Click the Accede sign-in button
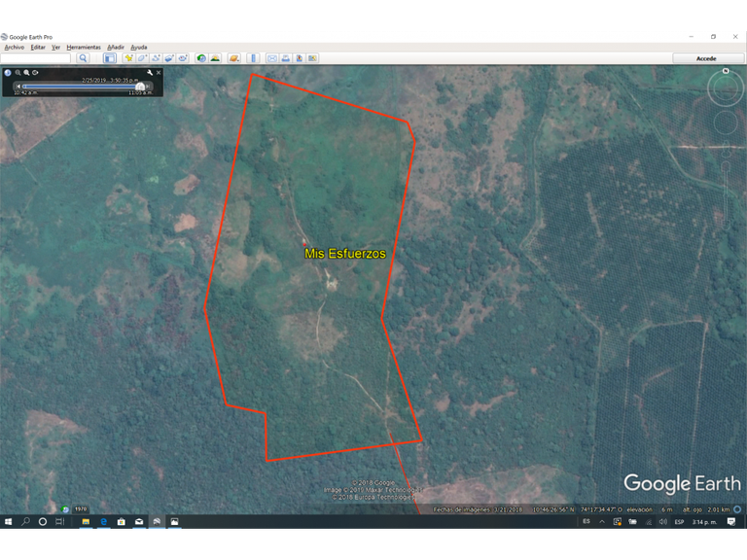 [706, 58]
